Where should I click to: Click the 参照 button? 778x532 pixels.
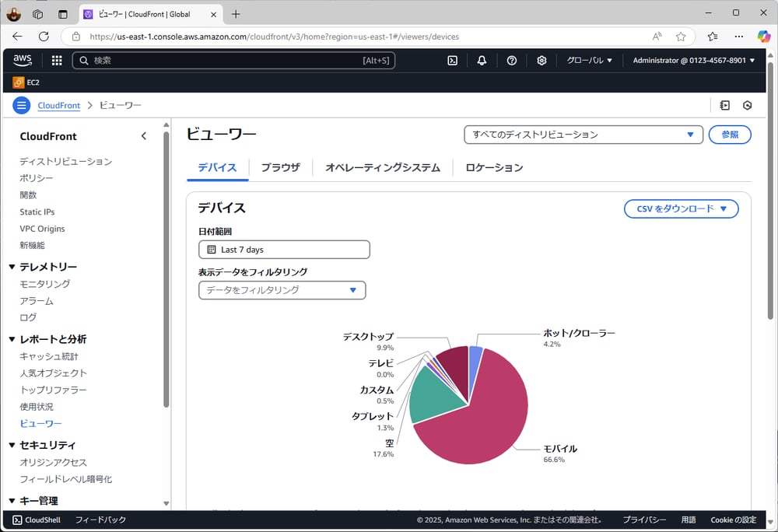[730, 135]
